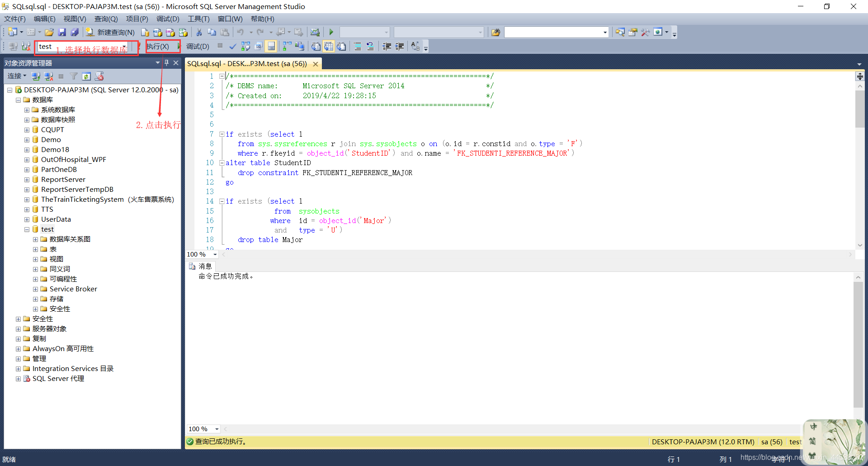Open the 帮助(H) menu
This screenshot has height=466, width=868.
point(263,19)
